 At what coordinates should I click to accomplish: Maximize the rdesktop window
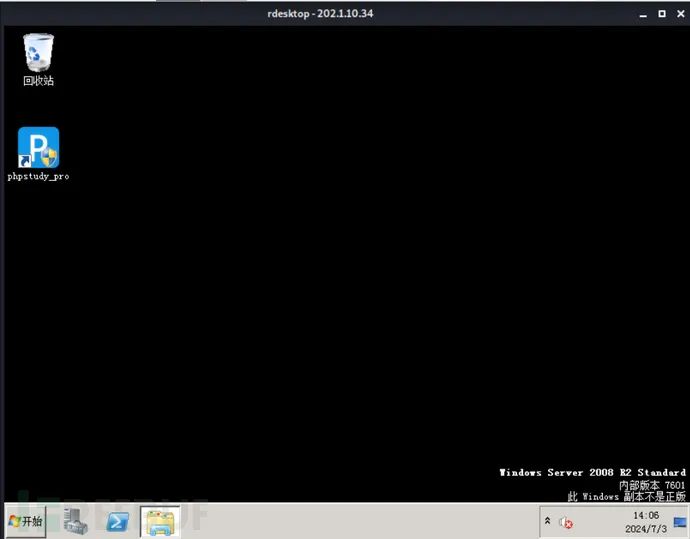click(662, 14)
